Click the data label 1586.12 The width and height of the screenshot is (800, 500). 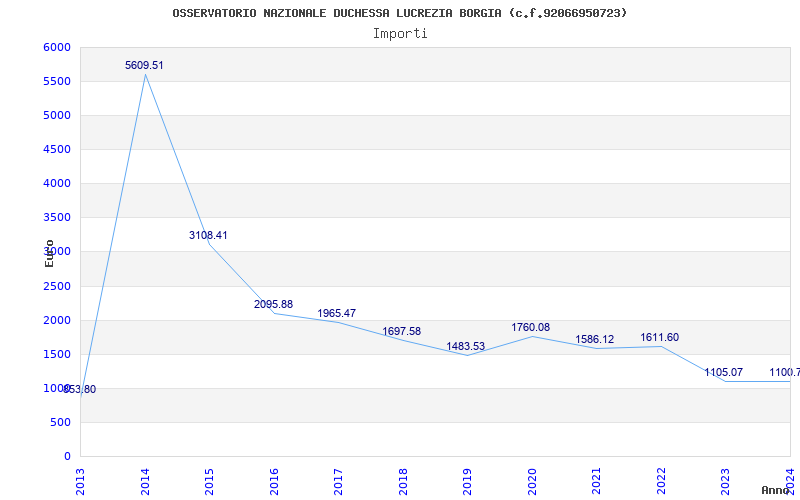tap(595, 339)
